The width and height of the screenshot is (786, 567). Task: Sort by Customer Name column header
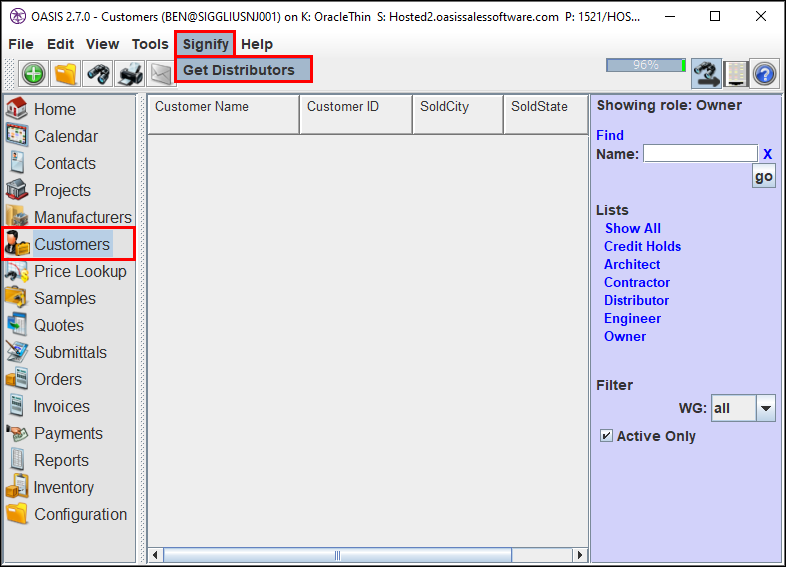click(x=224, y=114)
